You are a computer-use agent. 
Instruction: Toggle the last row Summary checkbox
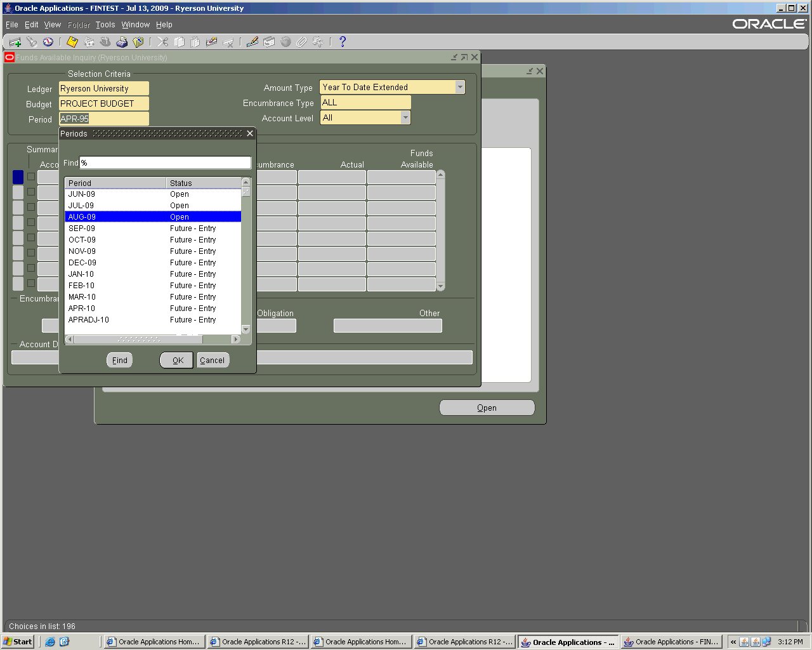pyautogui.click(x=31, y=283)
